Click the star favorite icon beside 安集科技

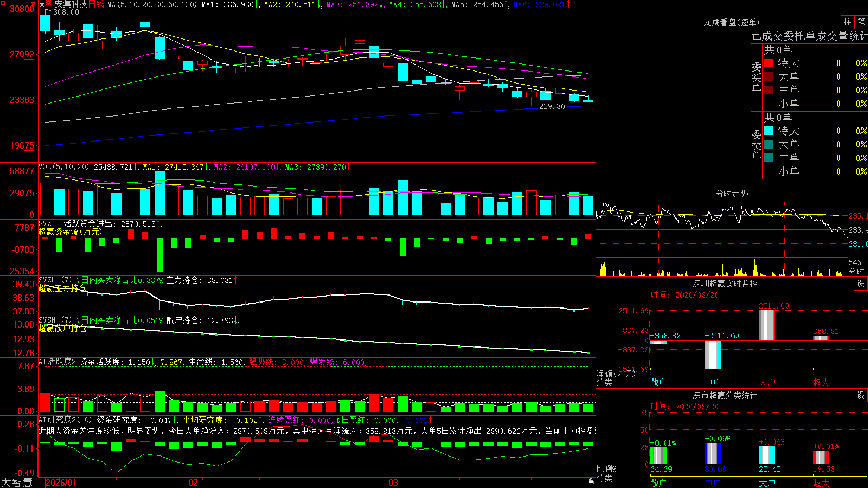click(42, 4)
